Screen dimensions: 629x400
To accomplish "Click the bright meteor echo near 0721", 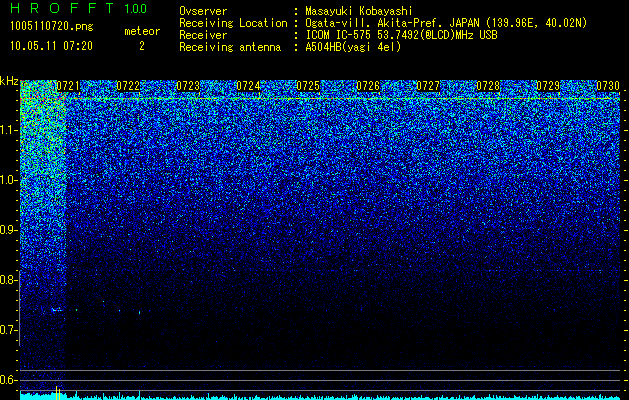I will tap(57, 310).
